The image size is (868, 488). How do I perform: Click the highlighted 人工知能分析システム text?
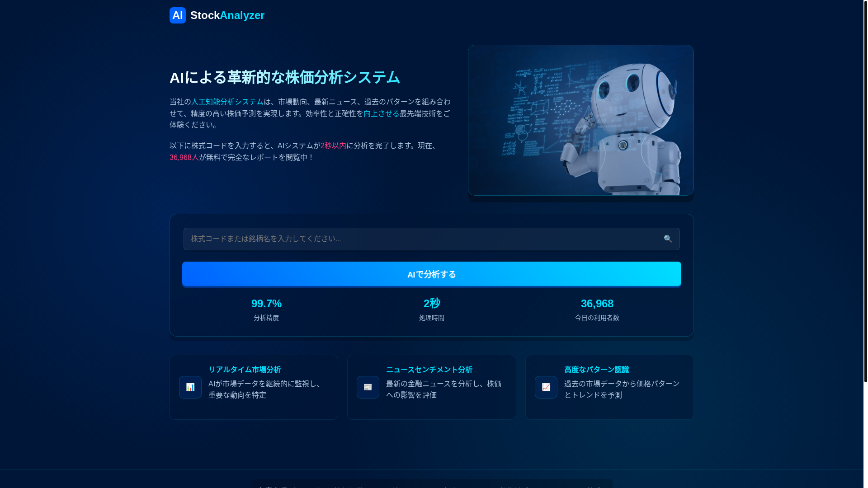227,102
